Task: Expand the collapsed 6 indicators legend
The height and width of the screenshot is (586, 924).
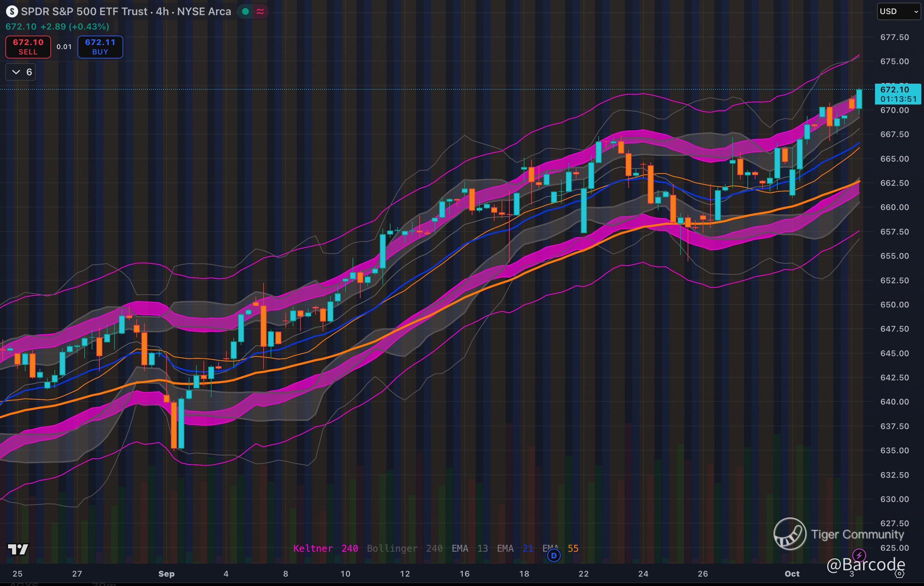Action: [21, 72]
